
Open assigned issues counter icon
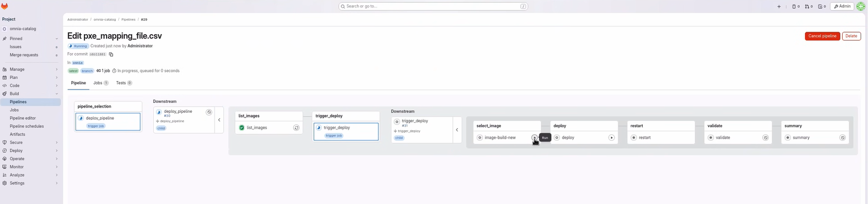pos(796,6)
